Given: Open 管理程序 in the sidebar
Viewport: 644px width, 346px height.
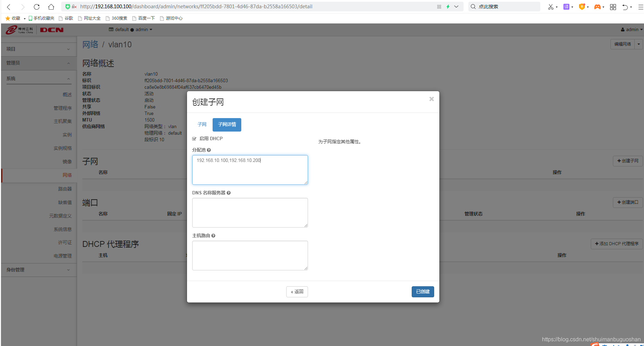Looking at the screenshot, I should pos(63,108).
